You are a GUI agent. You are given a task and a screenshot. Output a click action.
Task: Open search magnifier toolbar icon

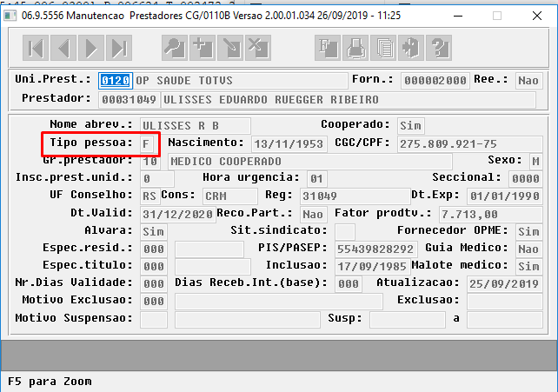tap(175, 48)
